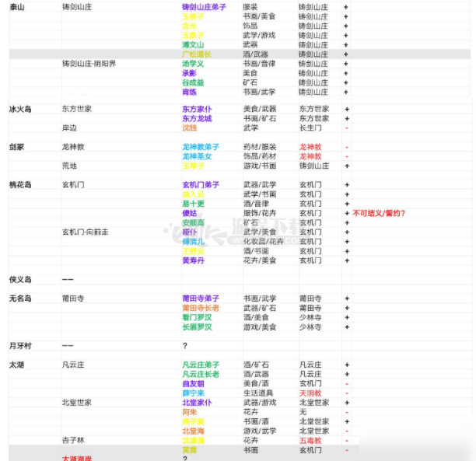Select the name cell '哑仆'
Image resolution: width=476 pixels, height=461 pixels.
pos(190,232)
